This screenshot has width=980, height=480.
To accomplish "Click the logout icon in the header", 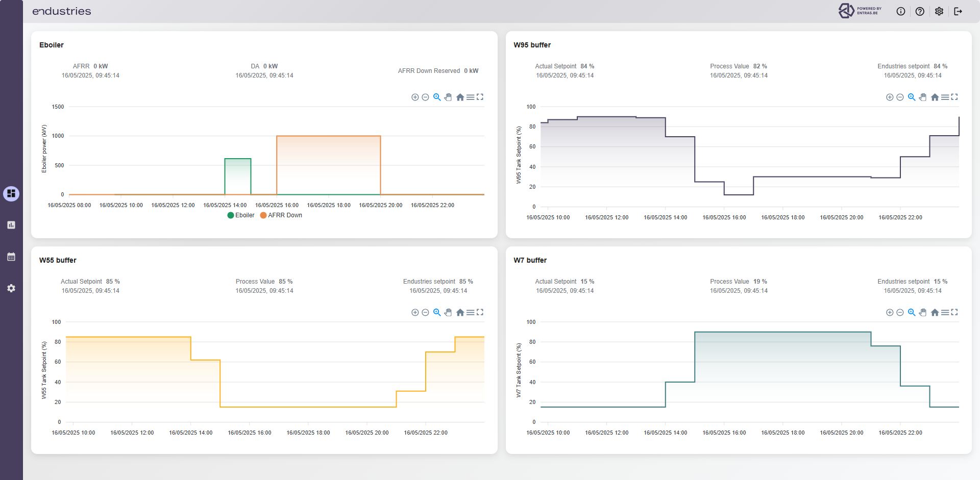I will [x=958, y=11].
